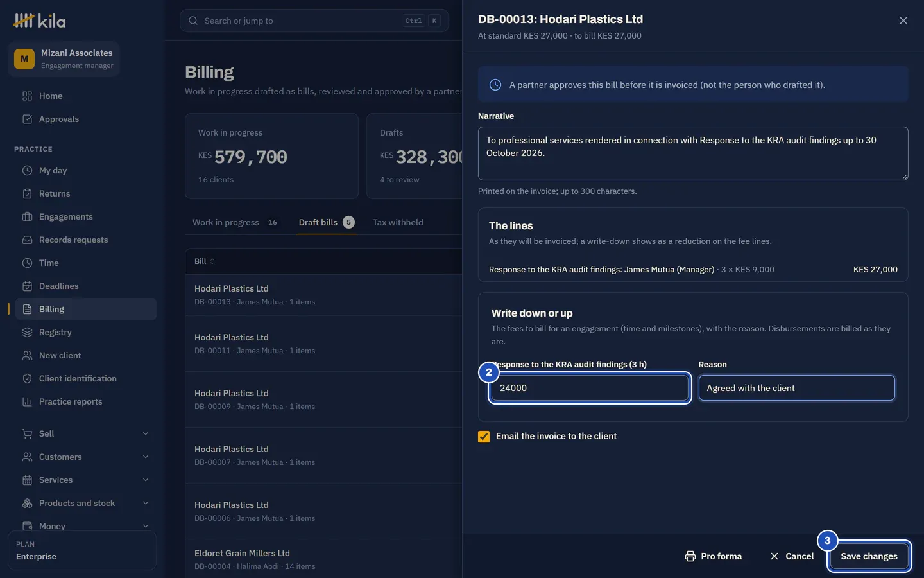Open Billing in the sidebar

tap(86, 309)
